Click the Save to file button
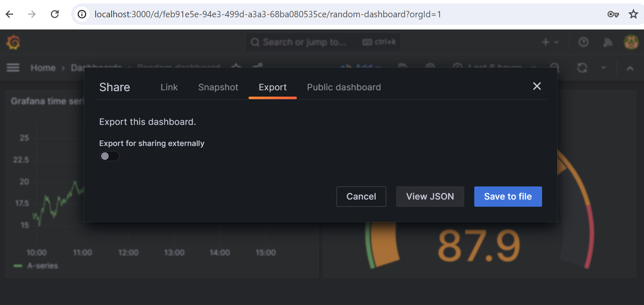The image size is (644, 305). pos(508,196)
